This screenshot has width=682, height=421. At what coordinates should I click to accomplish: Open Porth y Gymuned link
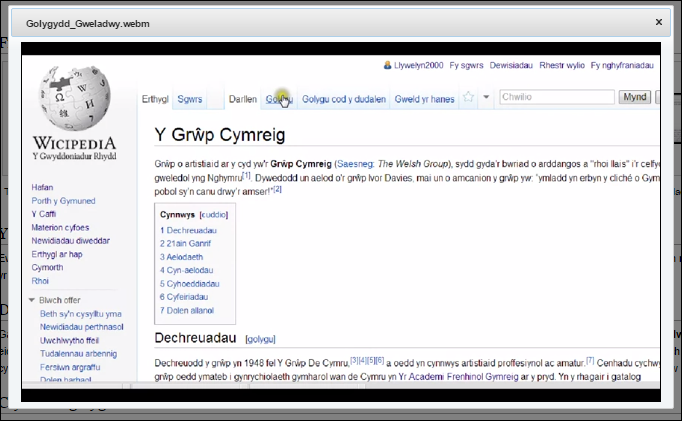pyautogui.click(x=63, y=201)
